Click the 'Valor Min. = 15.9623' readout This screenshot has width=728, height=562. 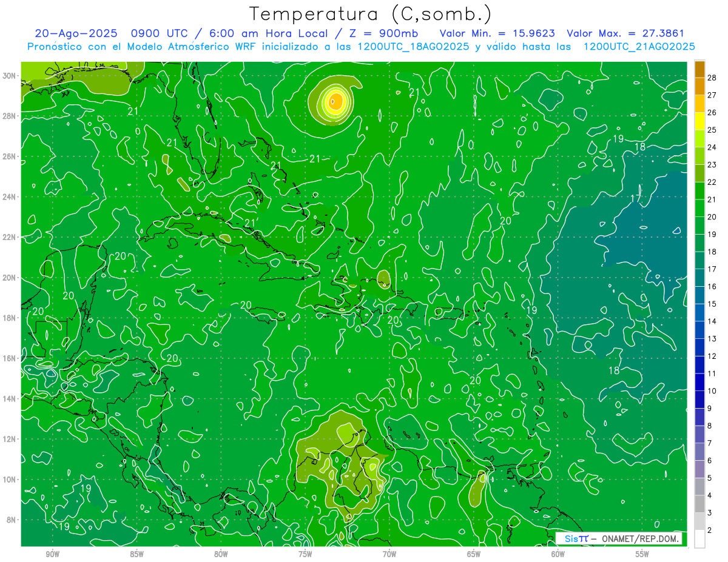(x=497, y=33)
